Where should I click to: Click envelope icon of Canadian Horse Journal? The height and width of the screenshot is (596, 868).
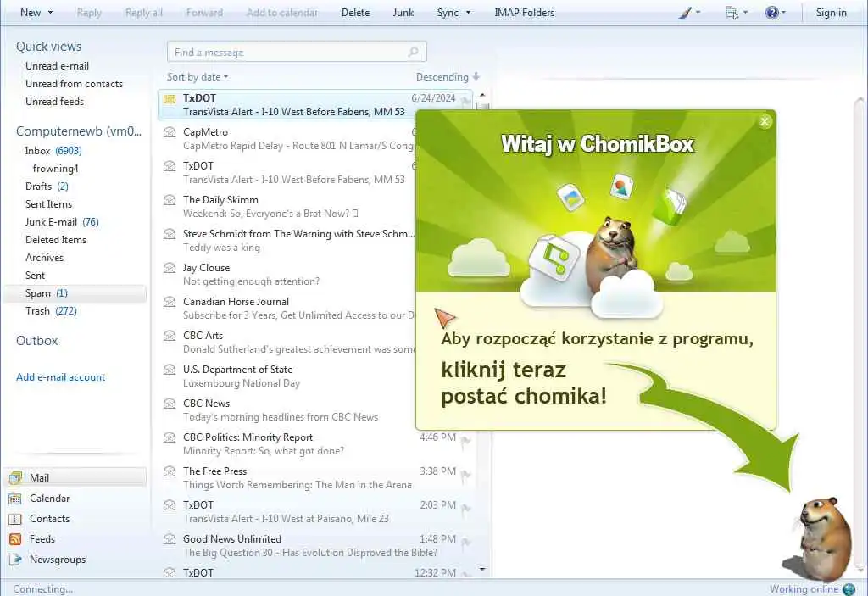click(170, 302)
